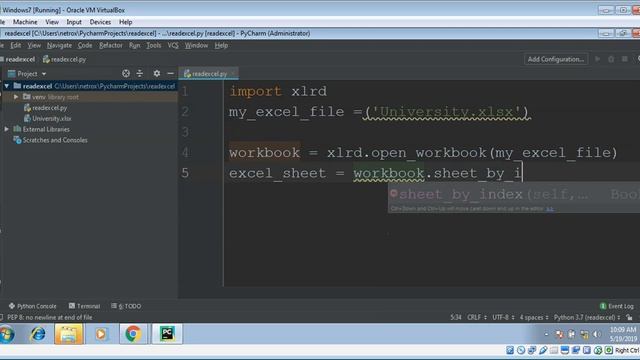
Task: Click the Run play icon in toolbar
Action: click(x=598, y=59)
